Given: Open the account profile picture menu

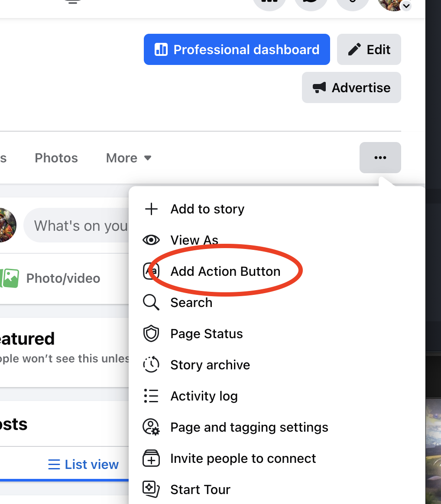Looking at the screenshot, I should click(393, 3).
